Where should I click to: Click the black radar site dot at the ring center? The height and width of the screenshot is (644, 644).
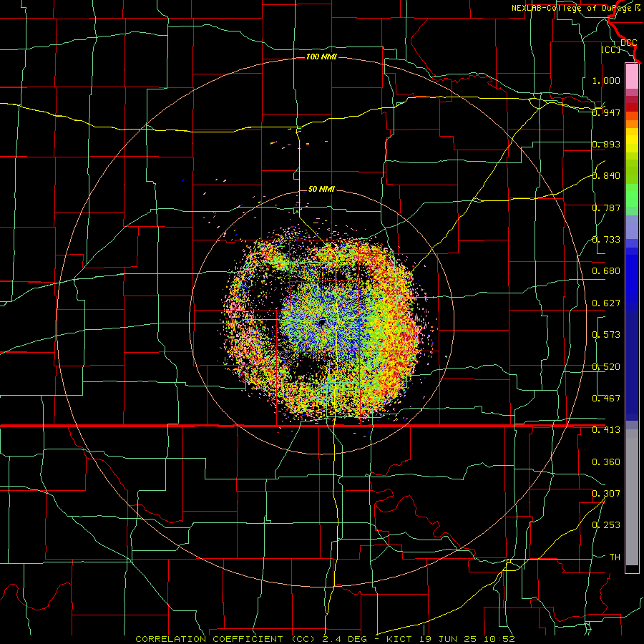click(x=322, y=321)
